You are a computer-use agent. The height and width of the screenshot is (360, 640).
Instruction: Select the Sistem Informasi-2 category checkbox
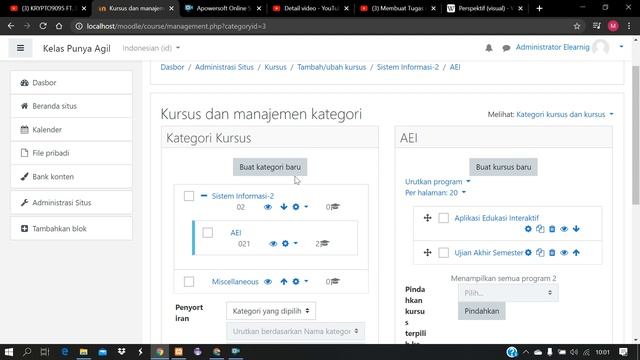coord(189,196)
